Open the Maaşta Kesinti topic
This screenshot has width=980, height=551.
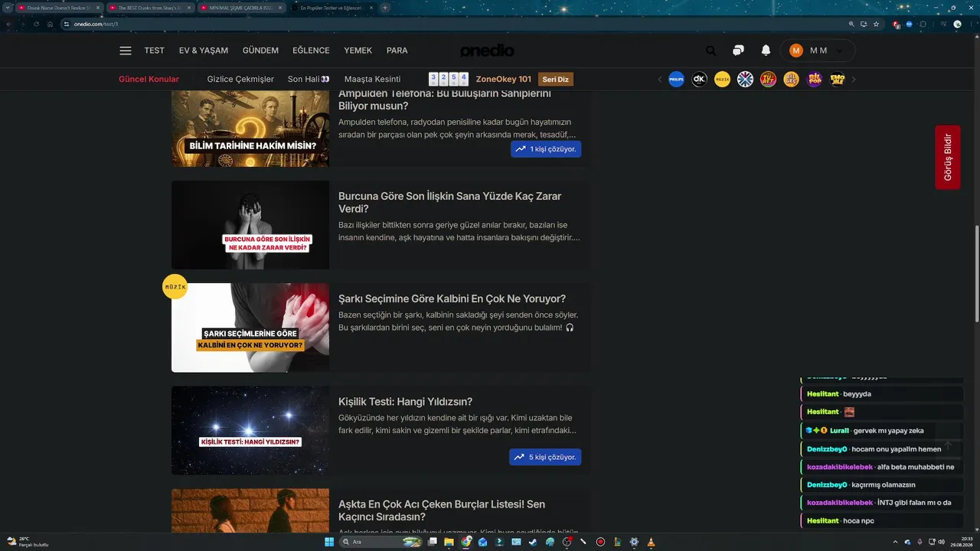[372, 79]
